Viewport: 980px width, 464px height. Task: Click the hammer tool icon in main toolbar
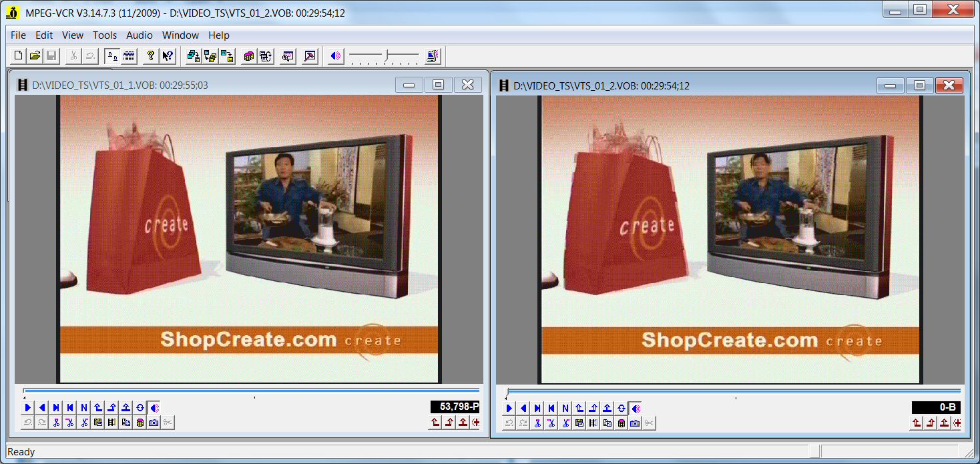[x=310, y=56]
